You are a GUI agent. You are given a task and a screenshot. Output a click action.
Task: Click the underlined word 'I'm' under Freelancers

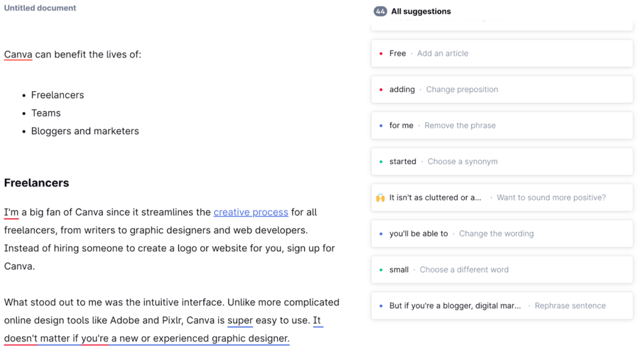[x=11, y=212]
